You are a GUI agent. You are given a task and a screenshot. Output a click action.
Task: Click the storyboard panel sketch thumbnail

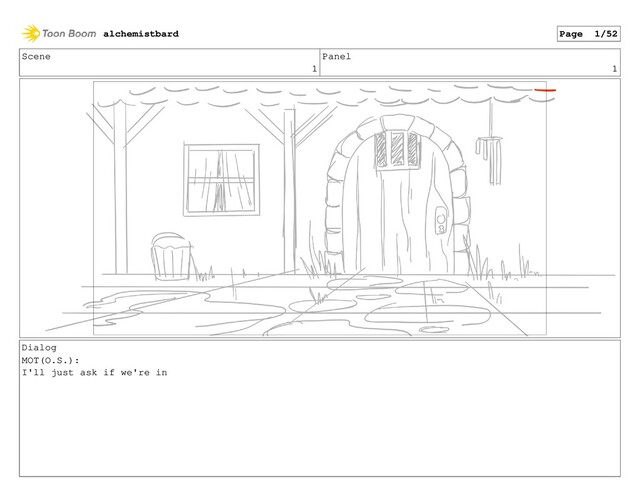(x=320, y=208)
